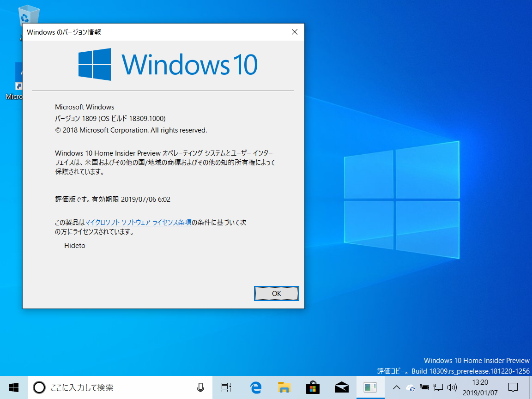Launch the Mail app

(341, 387)
